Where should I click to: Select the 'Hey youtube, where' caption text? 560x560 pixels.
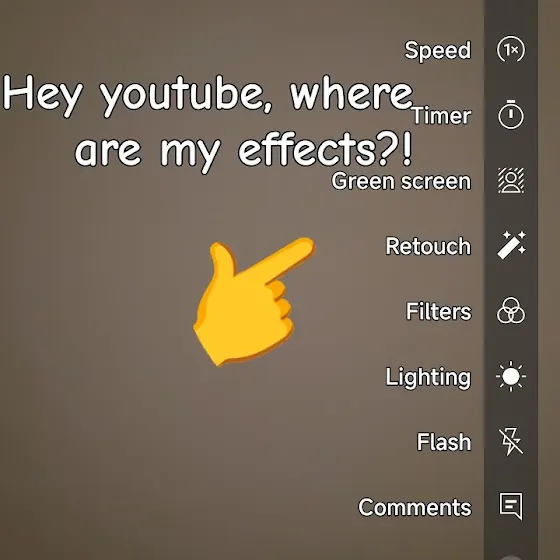pos(208,95)
